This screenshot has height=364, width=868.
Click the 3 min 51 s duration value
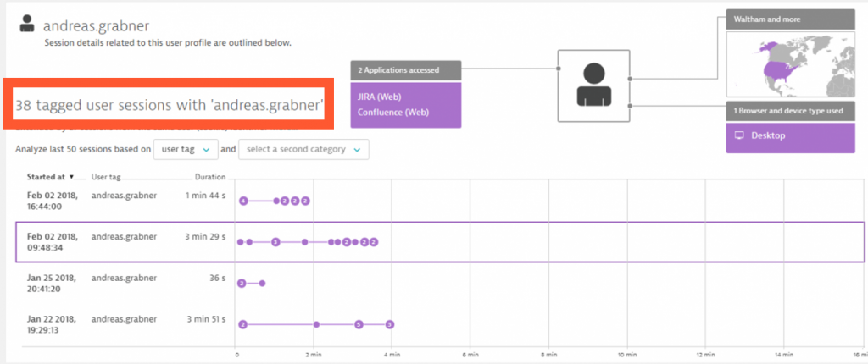point(205,319)
